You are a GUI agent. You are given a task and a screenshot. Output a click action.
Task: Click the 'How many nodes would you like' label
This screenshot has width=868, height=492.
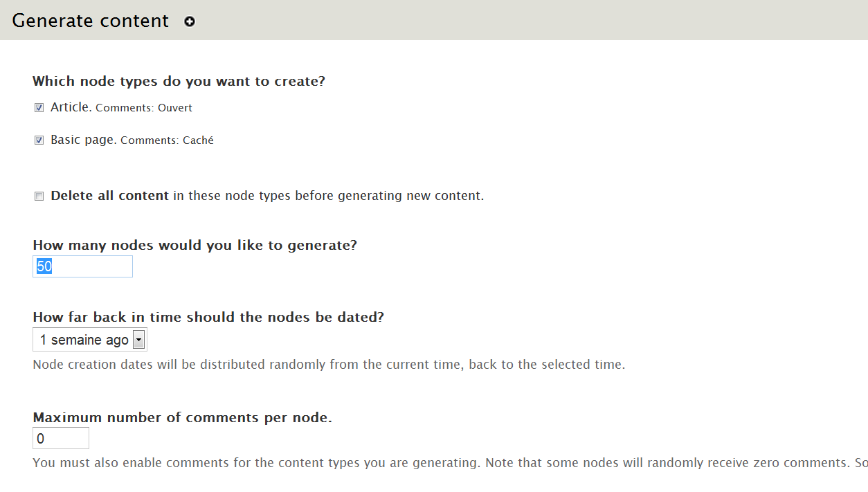click(195, 245)
